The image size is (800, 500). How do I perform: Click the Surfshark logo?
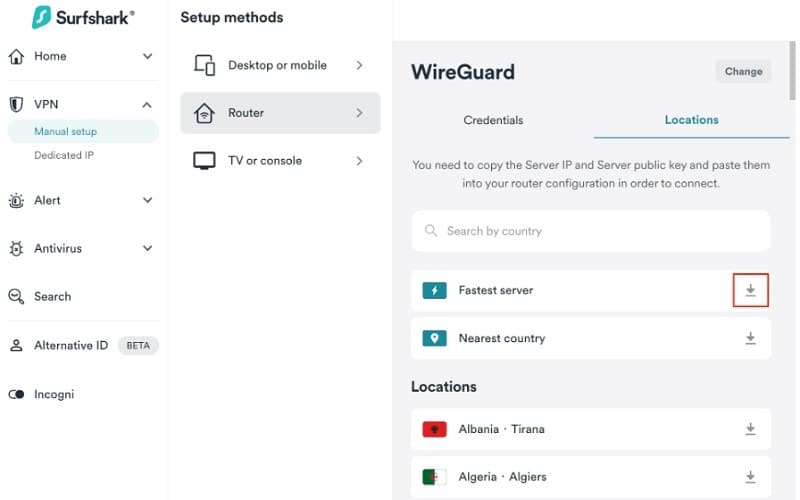[83, 17]
